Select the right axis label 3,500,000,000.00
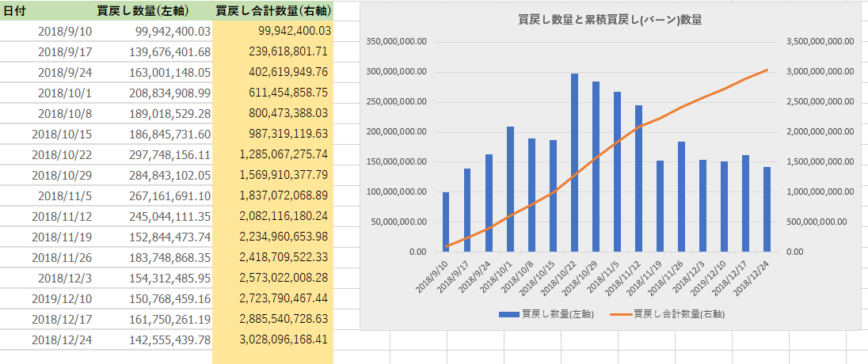The height and width of the screenshot is (364, 868). (x=820, y=42)
